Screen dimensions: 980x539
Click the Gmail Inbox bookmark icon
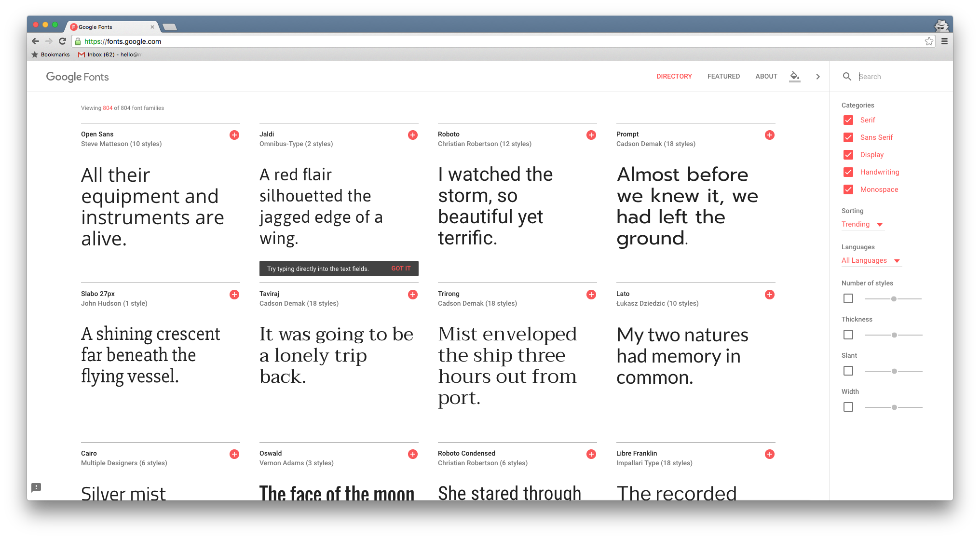(82, 54)
